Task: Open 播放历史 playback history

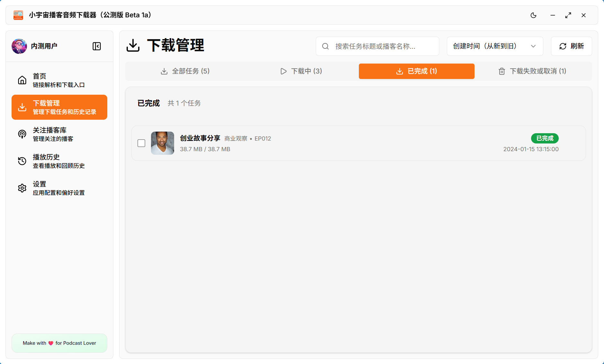Action: pyautogui.click(x=59, y=161)
